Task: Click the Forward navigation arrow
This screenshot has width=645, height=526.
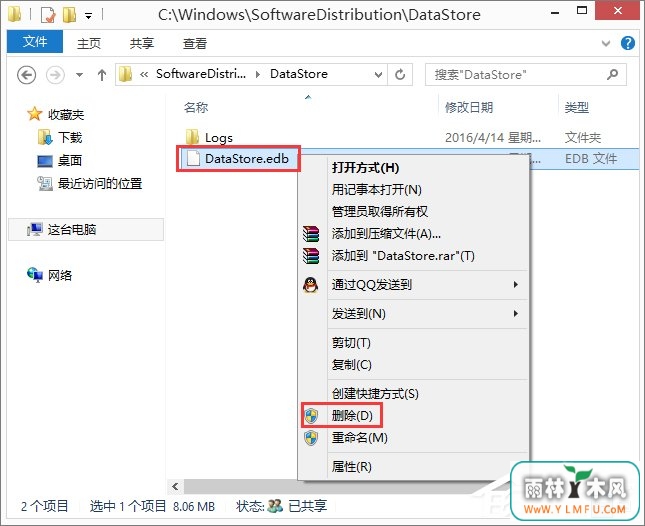Action: pyautogui.click(x=55, y=75)
